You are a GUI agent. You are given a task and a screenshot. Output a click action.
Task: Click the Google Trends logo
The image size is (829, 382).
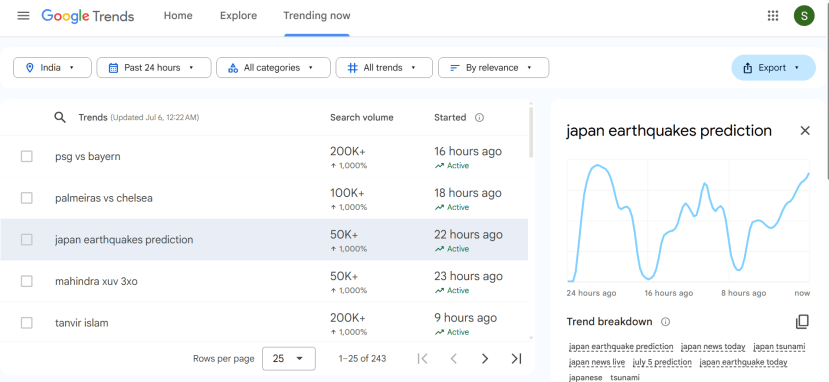click(88, 16)
